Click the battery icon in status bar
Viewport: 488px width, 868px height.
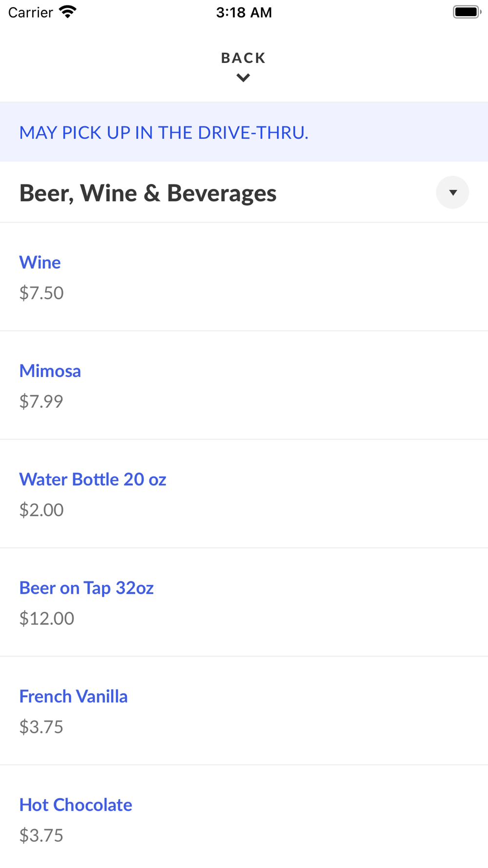point(467,12)
